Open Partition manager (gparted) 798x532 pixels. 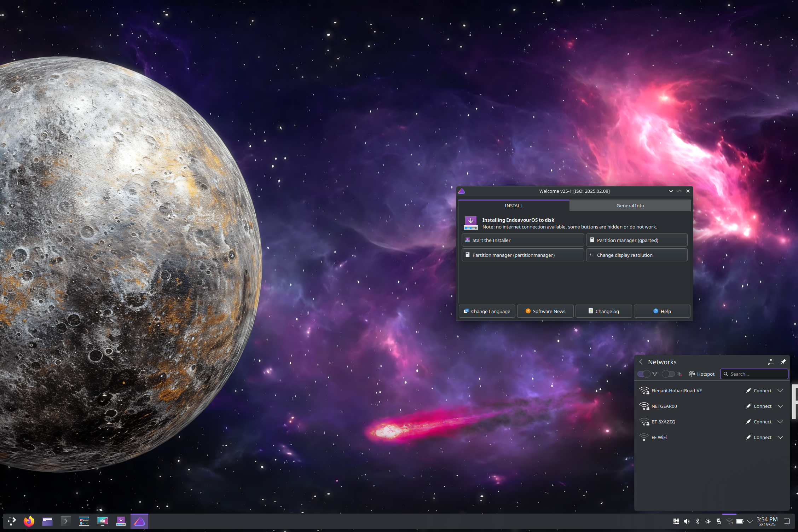(637, 240)
